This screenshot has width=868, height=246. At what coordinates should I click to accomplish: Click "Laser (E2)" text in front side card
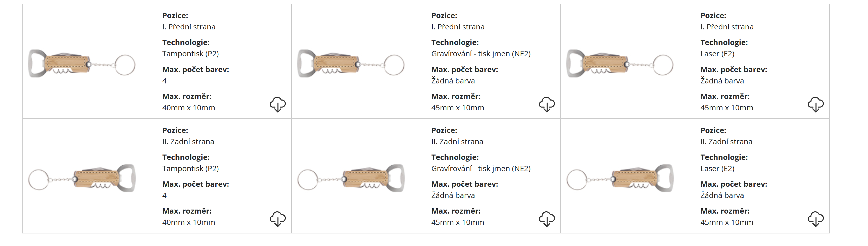717,54
